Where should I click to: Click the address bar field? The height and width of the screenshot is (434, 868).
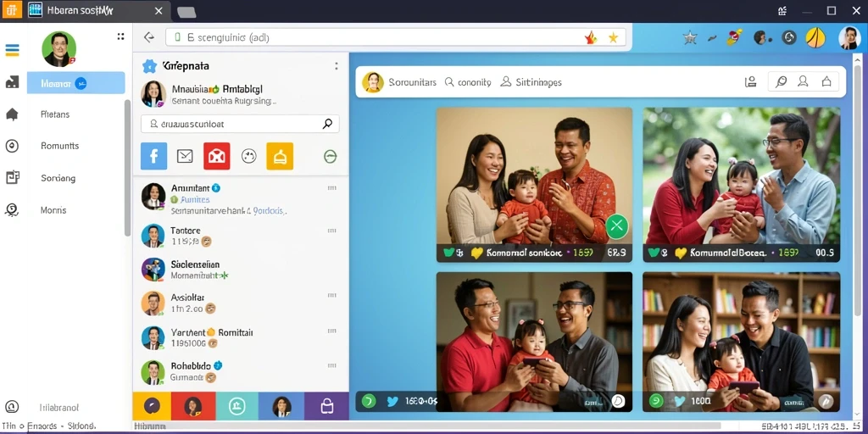pyautogui.click(x=396, y=37)
